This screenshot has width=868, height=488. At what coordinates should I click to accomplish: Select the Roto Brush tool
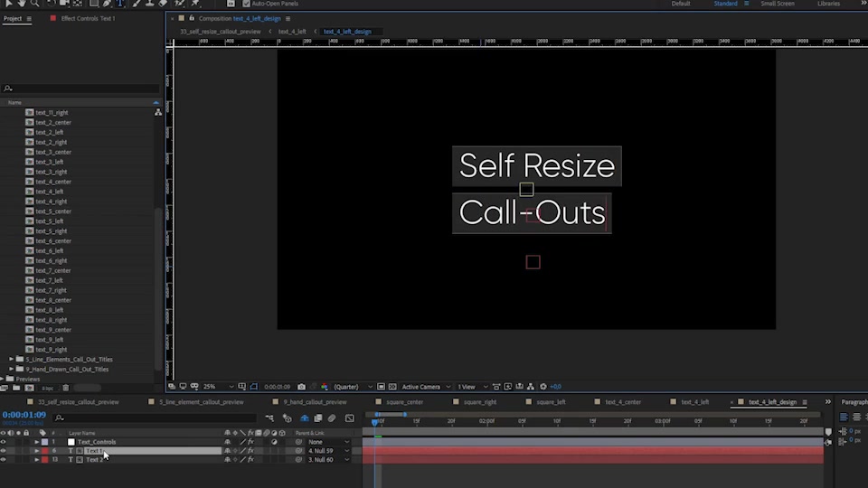coord(179,4)
